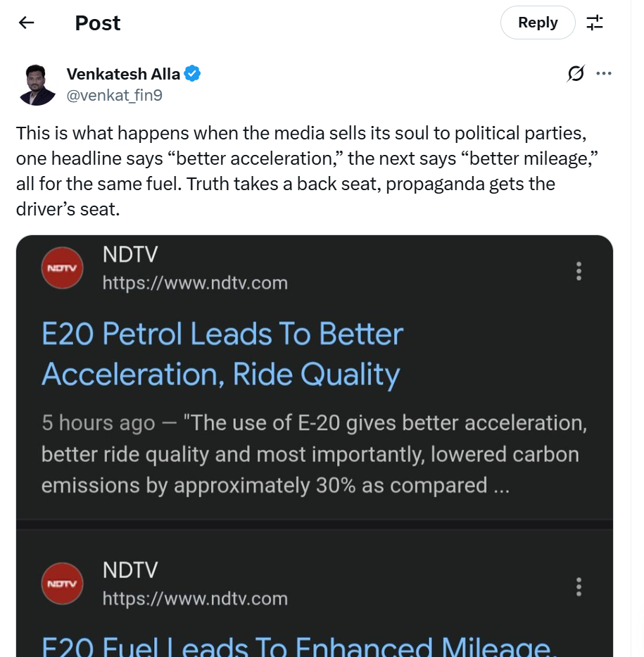Expand the first NDTV result's kebab menu
This screenshot has width=644, height=657.
579,271
